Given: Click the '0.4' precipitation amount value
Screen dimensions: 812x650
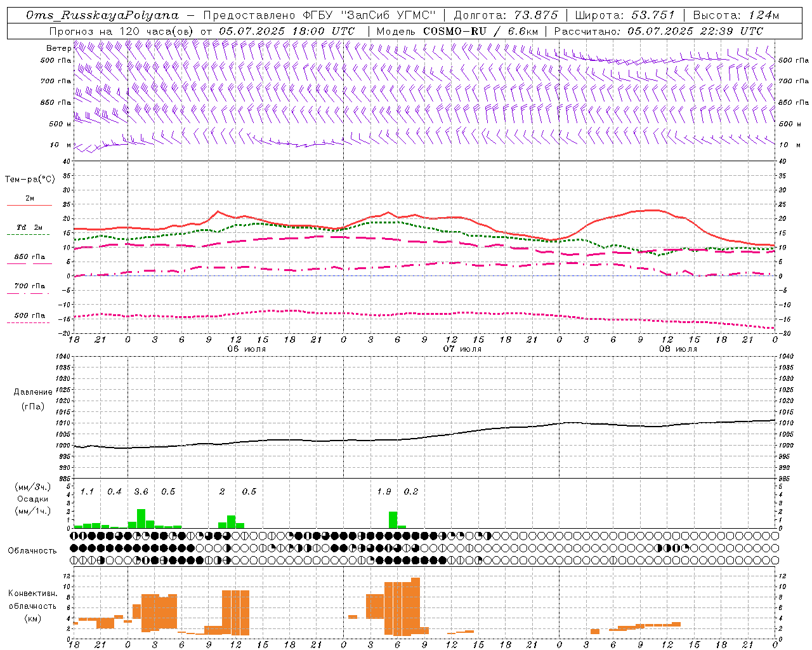Looking at the screenshot, I should 114,491.
